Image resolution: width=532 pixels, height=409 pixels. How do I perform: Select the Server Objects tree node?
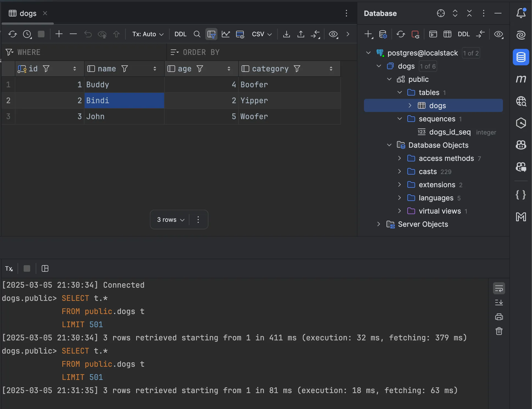423,224
